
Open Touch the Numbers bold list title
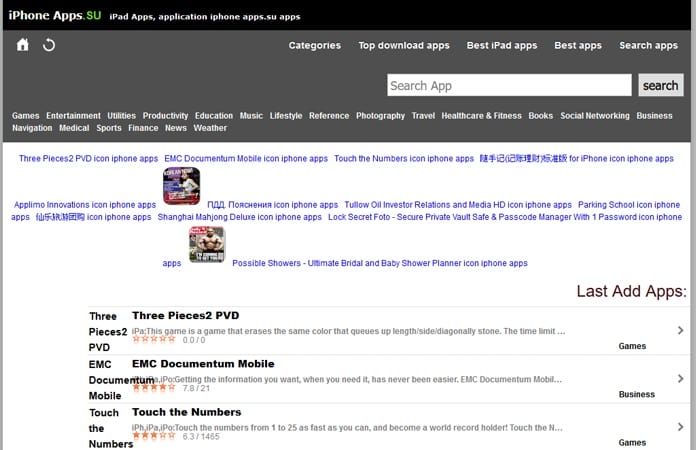[x=186, y=412]
